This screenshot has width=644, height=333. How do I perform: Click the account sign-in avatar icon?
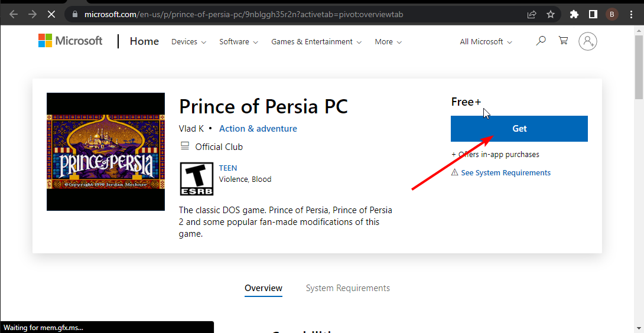point(587,41)
